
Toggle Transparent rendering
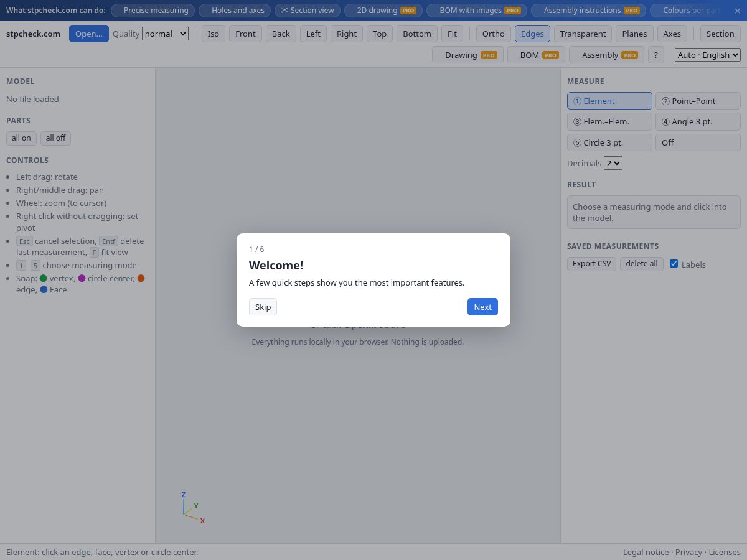(x=583, y=34)
